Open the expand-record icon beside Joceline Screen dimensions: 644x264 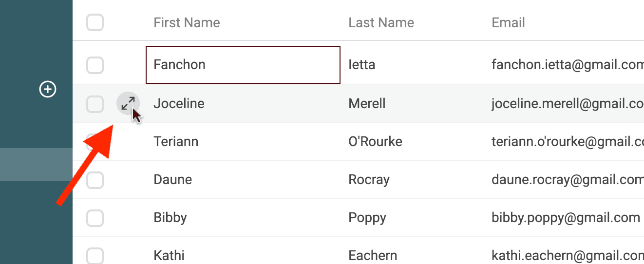[x=128, y=103]
